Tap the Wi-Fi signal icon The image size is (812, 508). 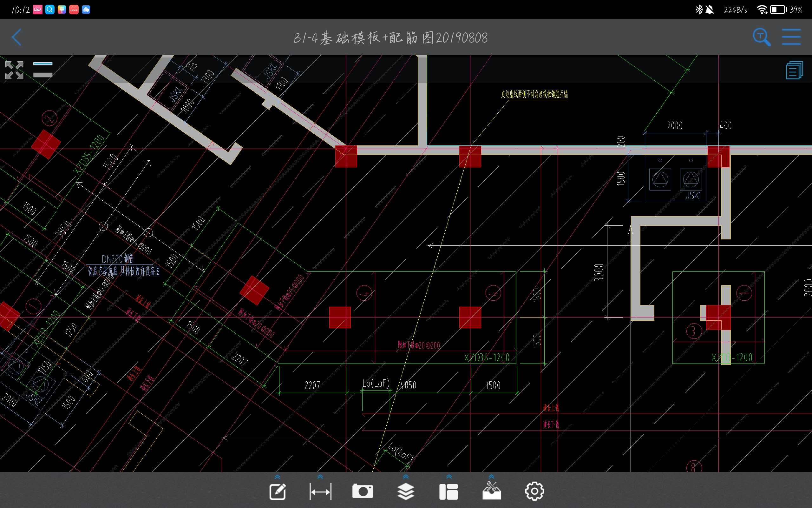(x=762, y=10)
